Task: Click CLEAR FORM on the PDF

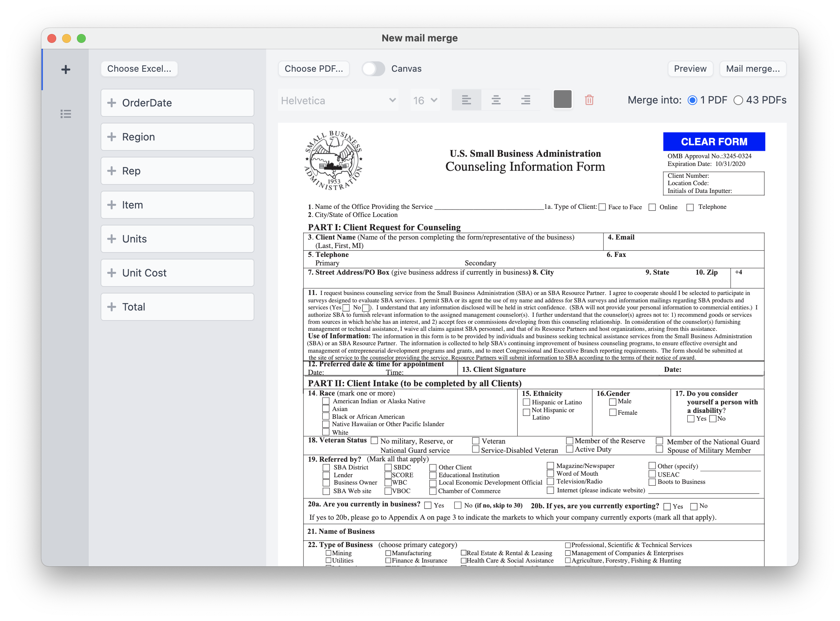Action: coord(714,142)
